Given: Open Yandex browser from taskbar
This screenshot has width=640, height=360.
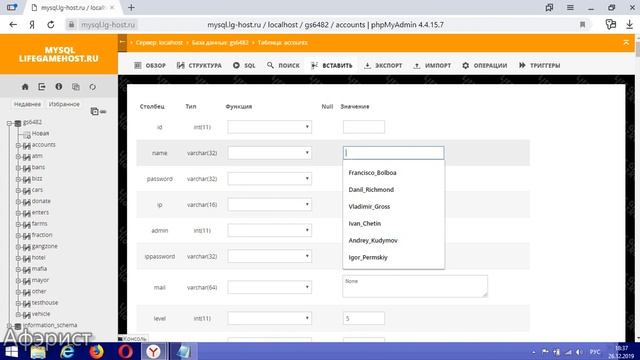Looking at the screenshot, I should 153,351.
